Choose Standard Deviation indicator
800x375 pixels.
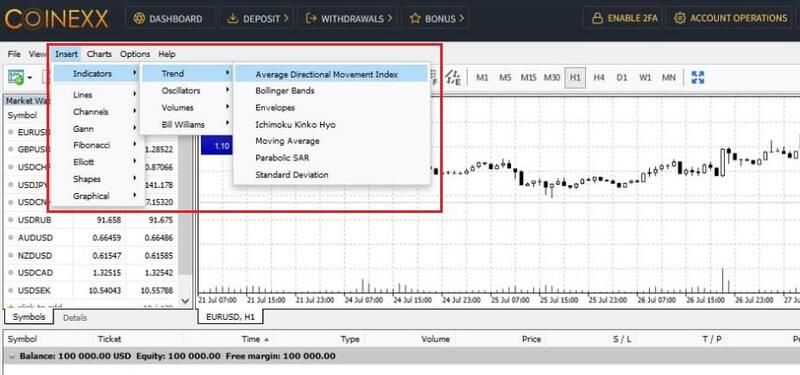331,174
